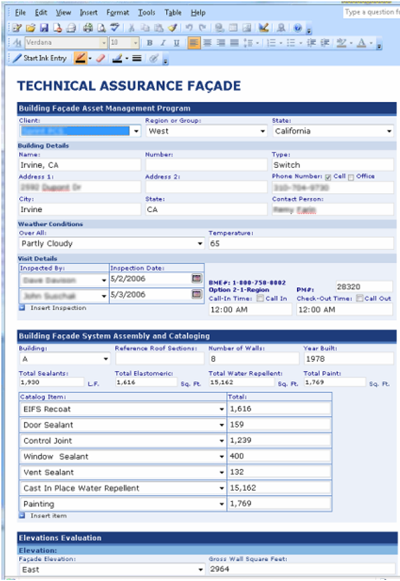Click Start Ink Entry button
The height and width of the screenshot is (581, 400).
tap(40, 58)
